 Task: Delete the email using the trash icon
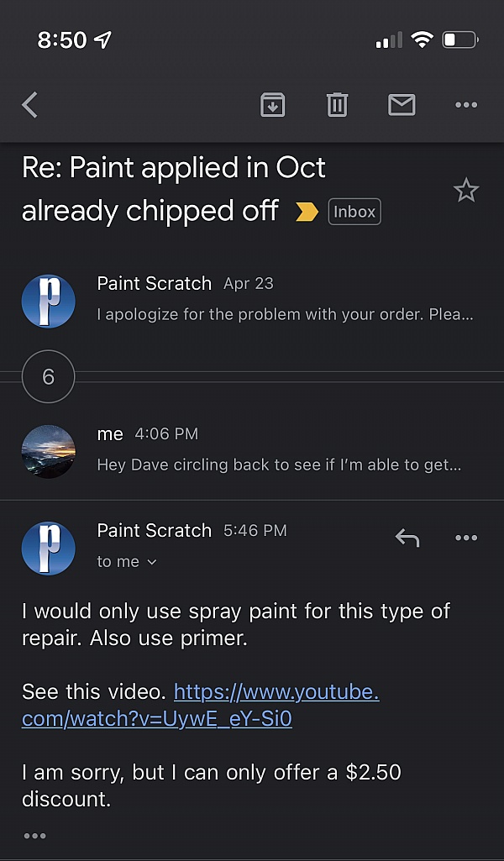coord(337,104)
